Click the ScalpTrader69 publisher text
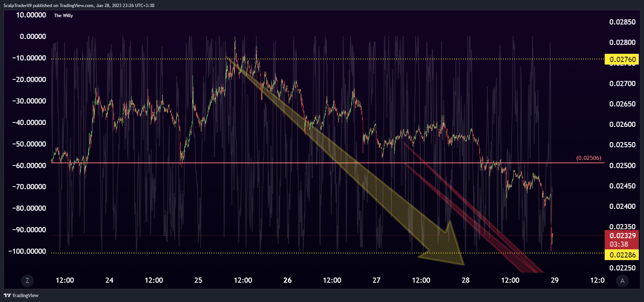This screenshot has height=302, width=644. click(18, 5)
